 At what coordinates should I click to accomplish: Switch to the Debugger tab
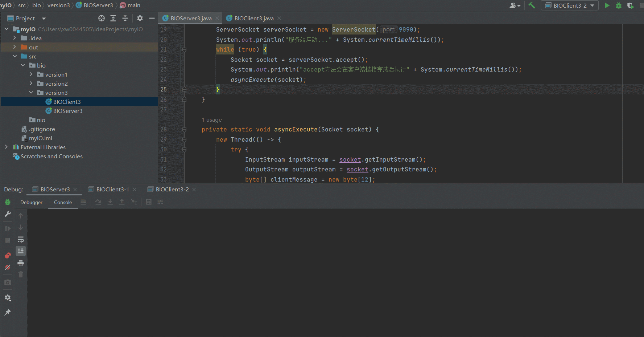[31, 202]
